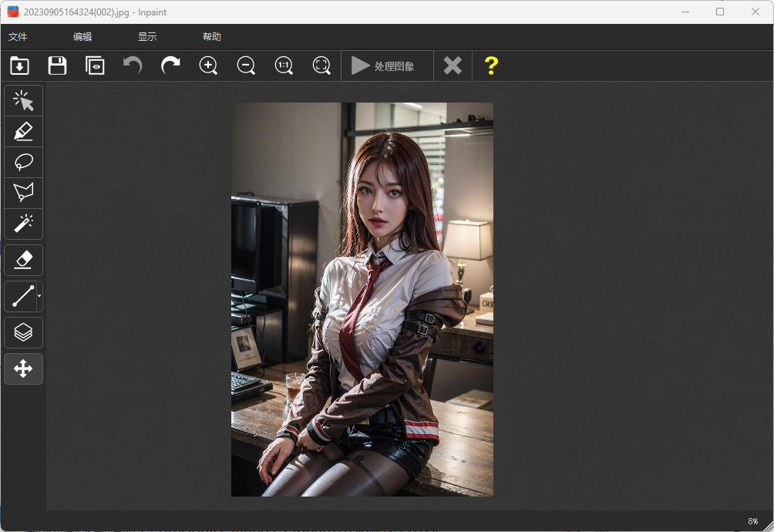The width and height of the screenshot is (774, 532).
Task: Open the 显示 menu
Action: click(147, 36)
